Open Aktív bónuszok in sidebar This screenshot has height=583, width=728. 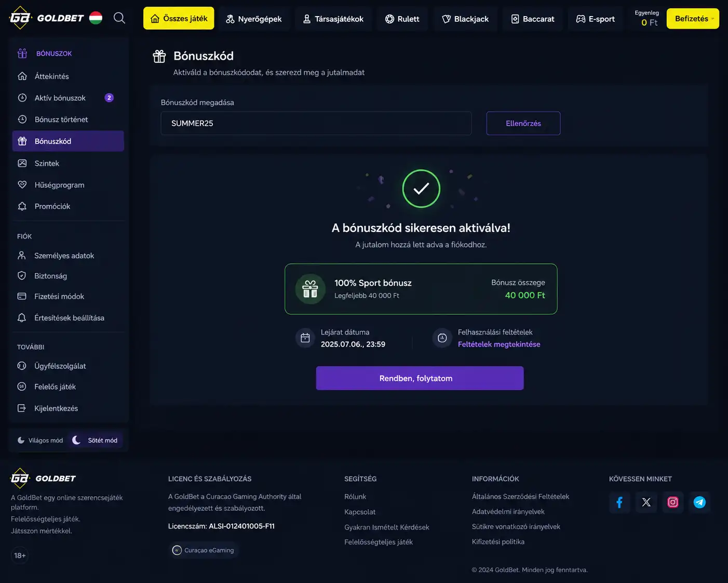pyautogui.click(x=68, y=98)
